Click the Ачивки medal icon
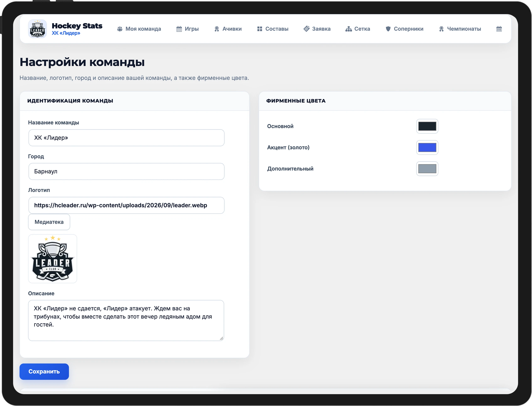The image size is (532, 406). pyautogui.click(x=217, y=29)
